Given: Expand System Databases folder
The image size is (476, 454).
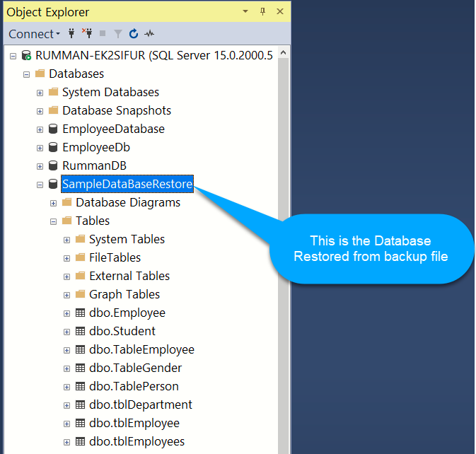Looking at the screenshot, I should coord(40,93).
